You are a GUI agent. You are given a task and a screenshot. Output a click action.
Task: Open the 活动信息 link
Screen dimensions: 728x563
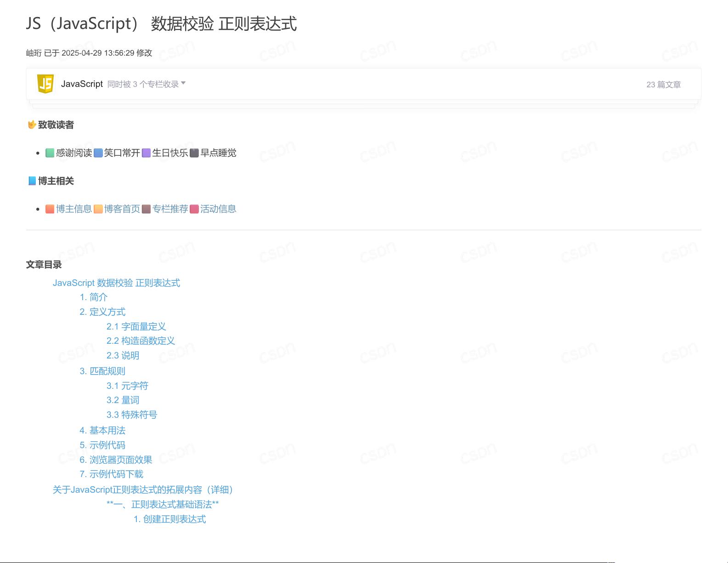coord(218,209)
